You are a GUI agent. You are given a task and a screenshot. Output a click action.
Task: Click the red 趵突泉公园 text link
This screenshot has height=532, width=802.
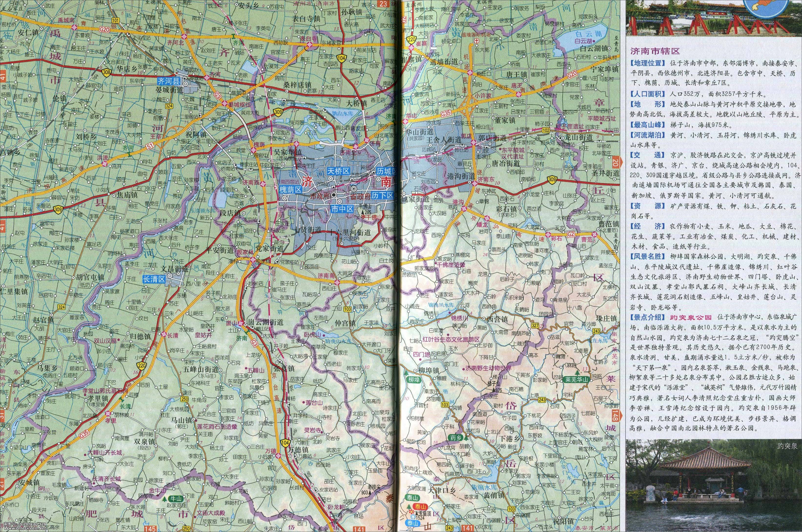[690, 318]
